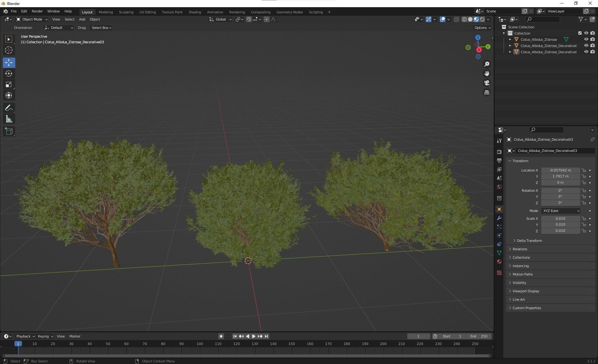Hide Cistus_Albidus_Zistrose in viewport
The image size is (598, 364).
pyautogui.click(x=586, y=39)
